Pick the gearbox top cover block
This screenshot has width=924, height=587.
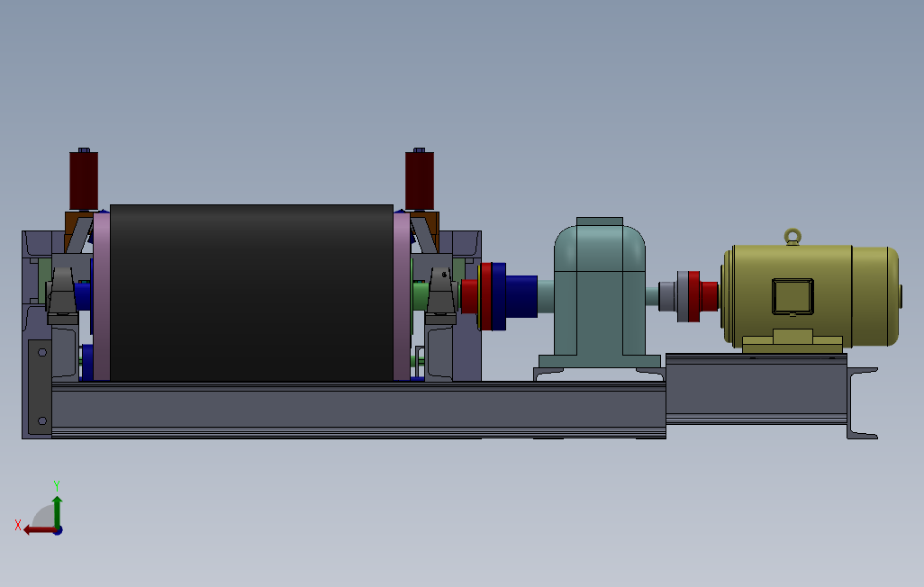599,221
